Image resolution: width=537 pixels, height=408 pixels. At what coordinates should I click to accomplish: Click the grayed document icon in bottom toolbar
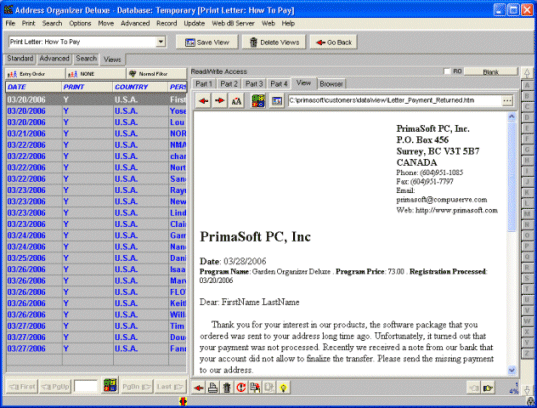pos(269,388)
